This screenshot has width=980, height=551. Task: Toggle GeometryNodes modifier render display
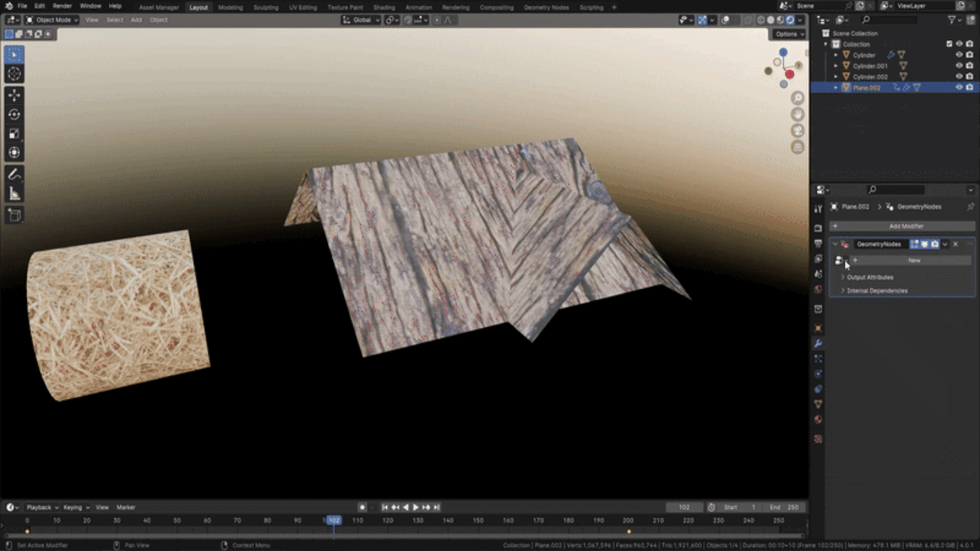coord(935,244)
